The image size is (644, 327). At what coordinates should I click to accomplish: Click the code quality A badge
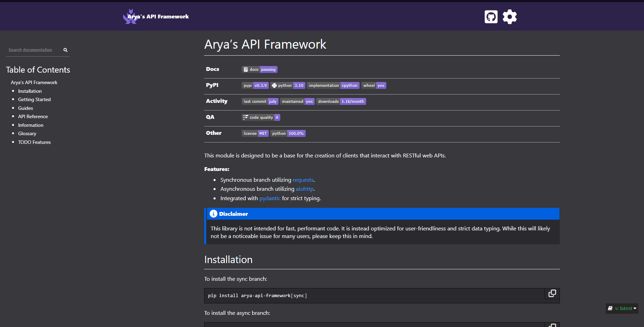point(261,117)
